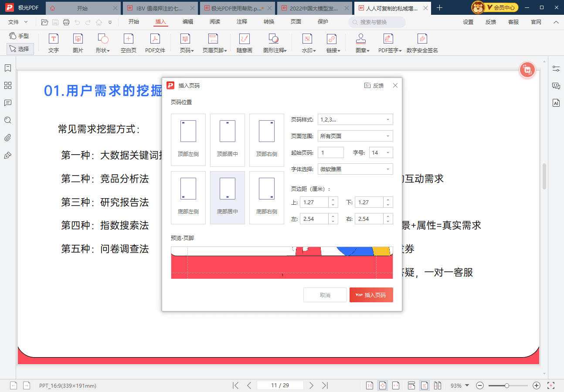The height and width of the screenshot is (392, 564).
Task: Click 反馈 in the dialog header
Action: click(x=374, y=85)
